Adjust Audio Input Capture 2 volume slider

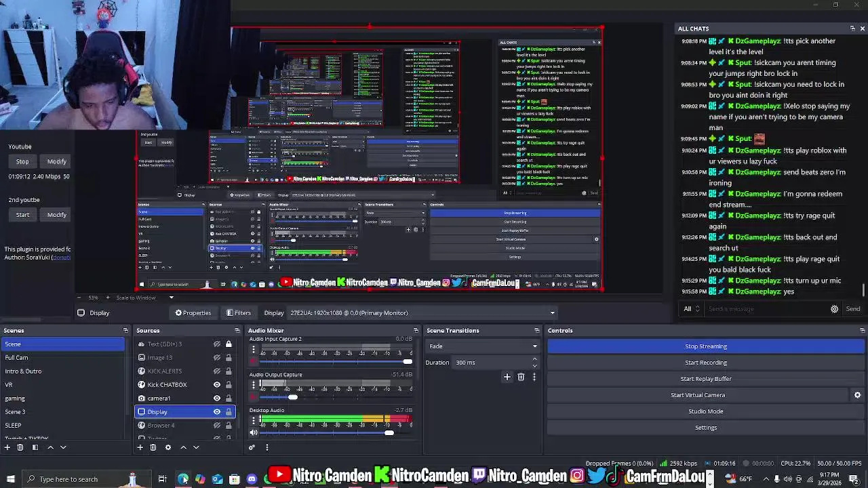tap(407, 362)
